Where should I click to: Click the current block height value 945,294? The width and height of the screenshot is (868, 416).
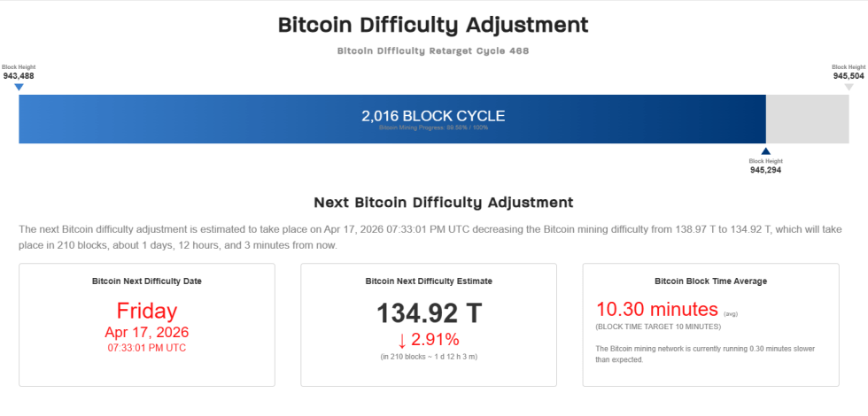765,170
